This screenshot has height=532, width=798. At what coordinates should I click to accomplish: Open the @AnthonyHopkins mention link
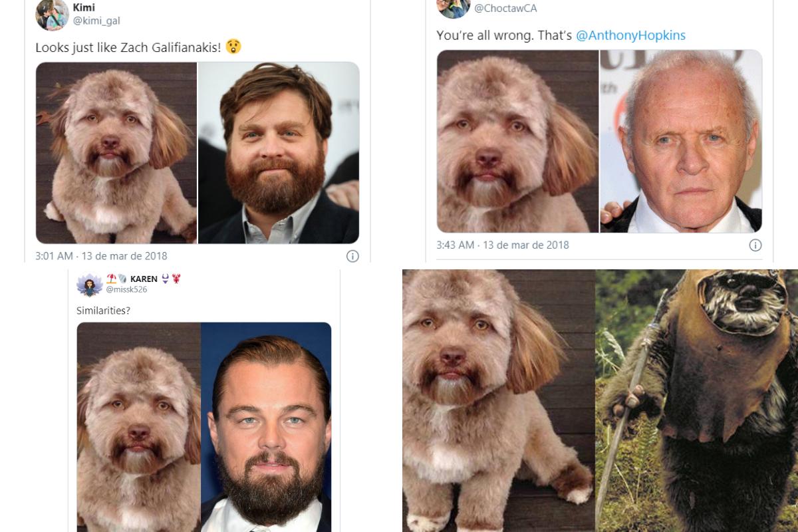tap(630, 35)
